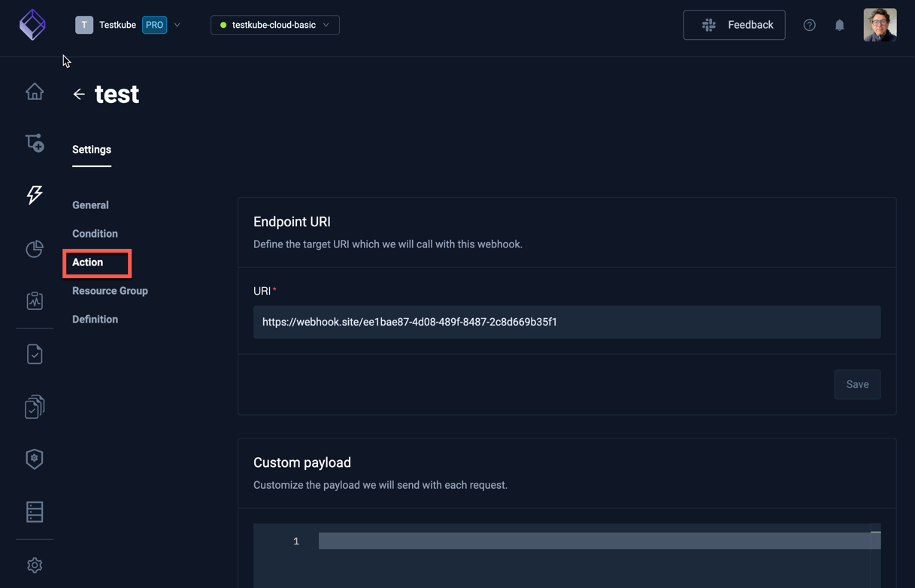Open the shield with gear icon

35,459
